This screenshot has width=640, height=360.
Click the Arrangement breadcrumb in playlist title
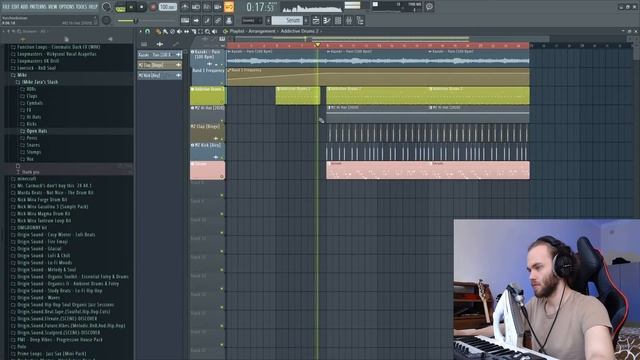coord(262,31)
